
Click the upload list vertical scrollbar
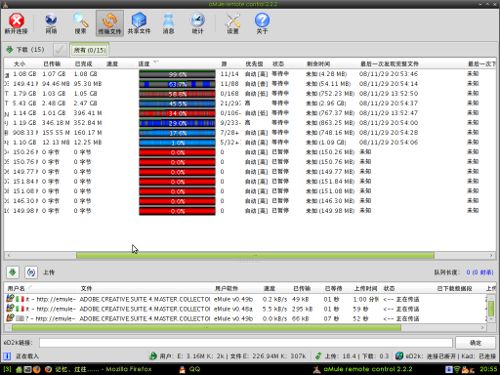click(x=491, y=309)
